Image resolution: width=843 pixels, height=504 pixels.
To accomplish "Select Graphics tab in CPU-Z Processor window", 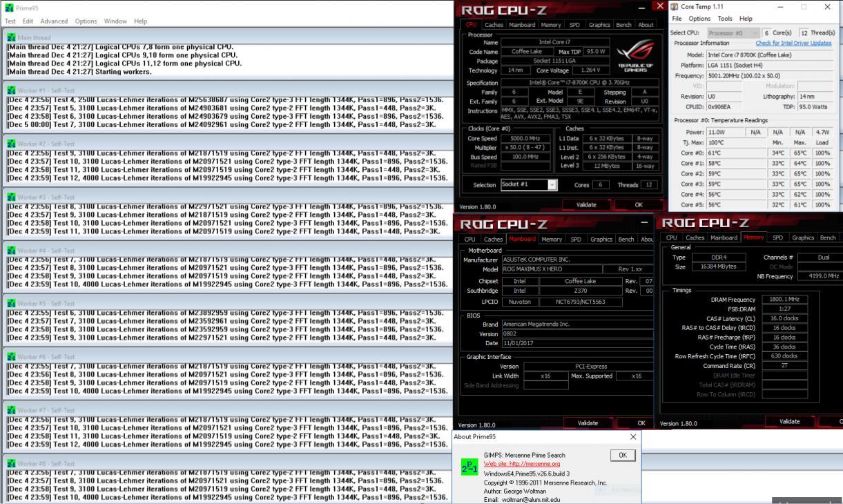I will tap(599, 25).
